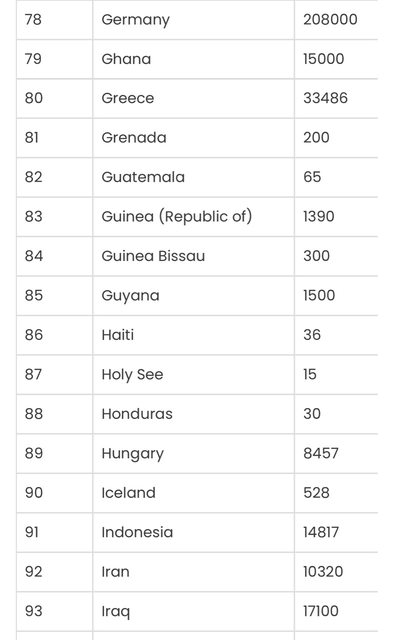Select the Germany country cell
Screen dimensions: 394x640
click(x=193, y=20)
